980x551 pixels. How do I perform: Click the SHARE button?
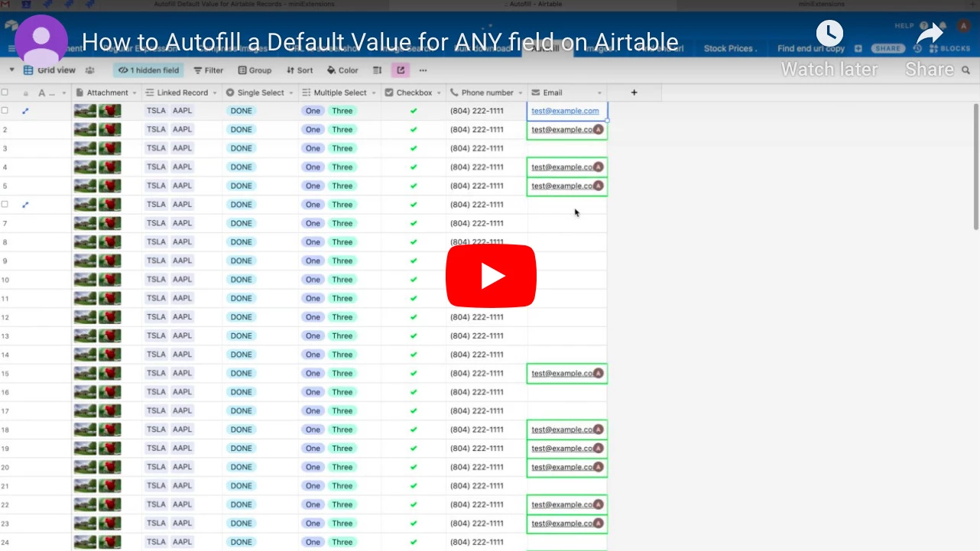[x=888, y=48]
